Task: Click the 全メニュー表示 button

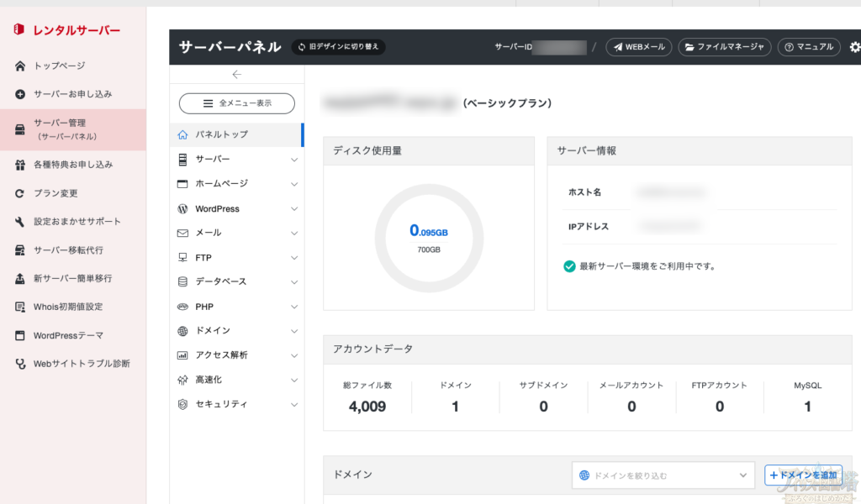Action: [236, 103]
